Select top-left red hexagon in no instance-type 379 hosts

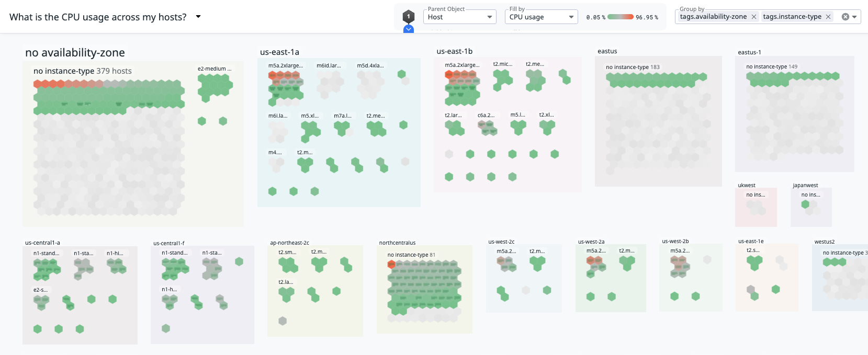(x=38, y=84)
